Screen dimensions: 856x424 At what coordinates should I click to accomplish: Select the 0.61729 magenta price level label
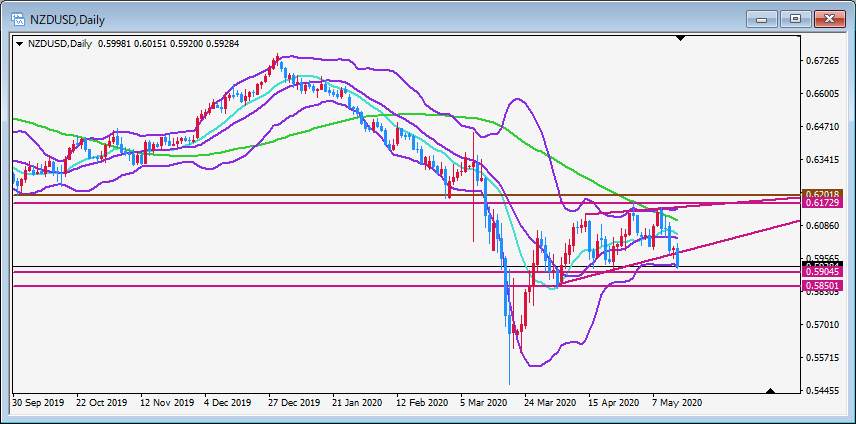tap(822, 202)
